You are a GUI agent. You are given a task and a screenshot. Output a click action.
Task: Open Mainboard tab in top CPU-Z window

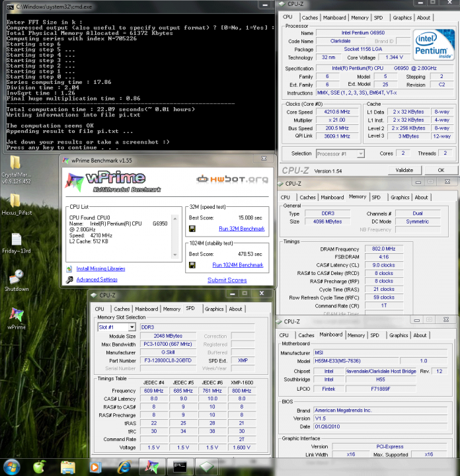[x=334, y=18]
